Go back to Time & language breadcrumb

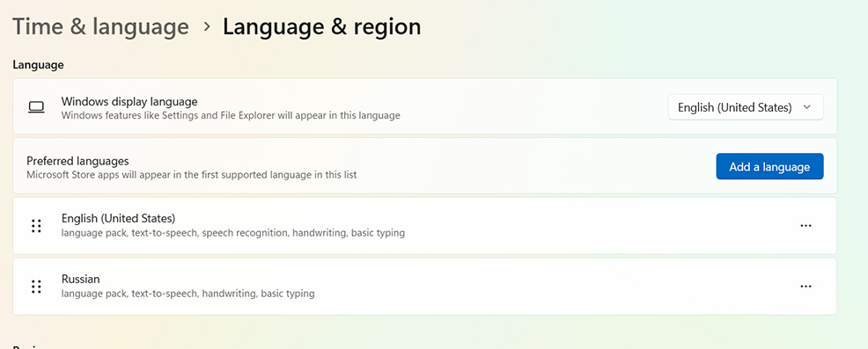click(100, 26)
